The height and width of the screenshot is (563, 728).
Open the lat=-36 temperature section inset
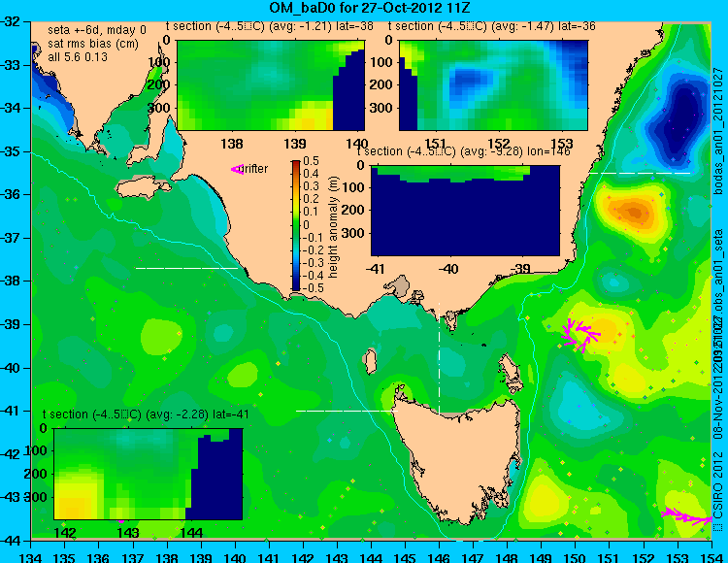[493, 85]
